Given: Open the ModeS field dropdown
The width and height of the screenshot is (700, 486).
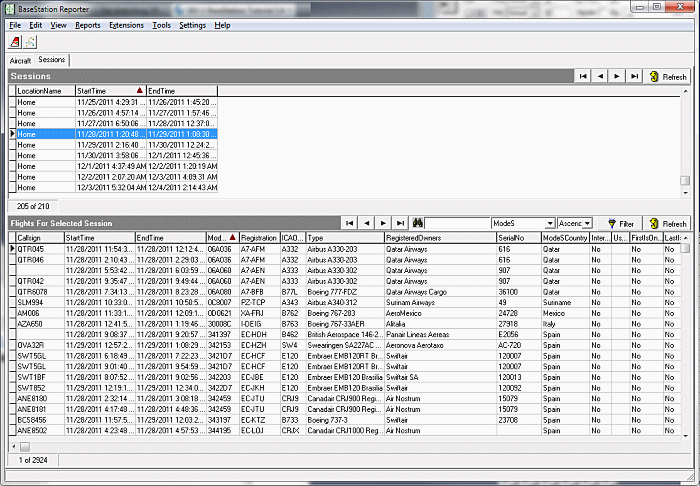Looking at the screenshot, I should [x=550, y=223].
